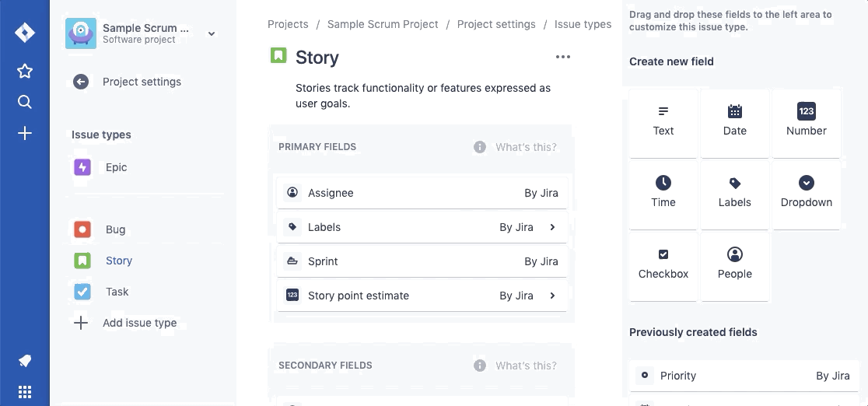
Task: Select the Number field type card
Action: click(806, 124)
